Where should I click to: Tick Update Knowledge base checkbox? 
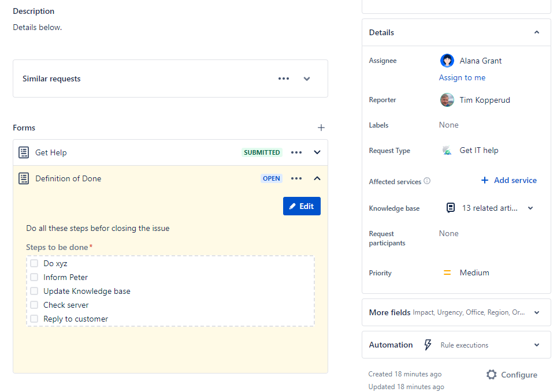tap(34, 291)
